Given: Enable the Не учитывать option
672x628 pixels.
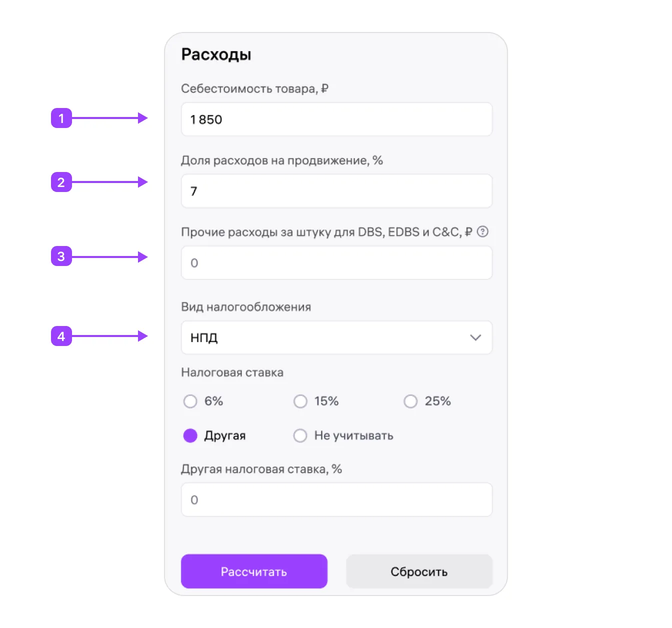Looking at the screenshot, I should coord(300,436).
